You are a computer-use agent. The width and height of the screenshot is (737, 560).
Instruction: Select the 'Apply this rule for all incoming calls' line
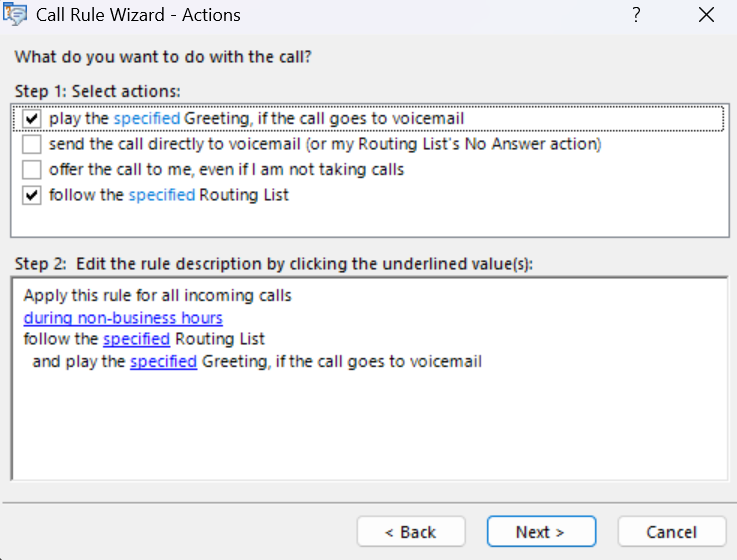click(x=157, y=296)
